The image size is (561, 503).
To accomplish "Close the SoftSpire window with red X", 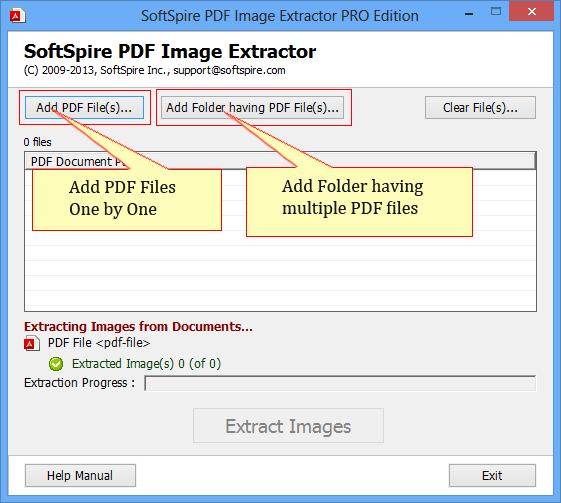I will point(531,11).
